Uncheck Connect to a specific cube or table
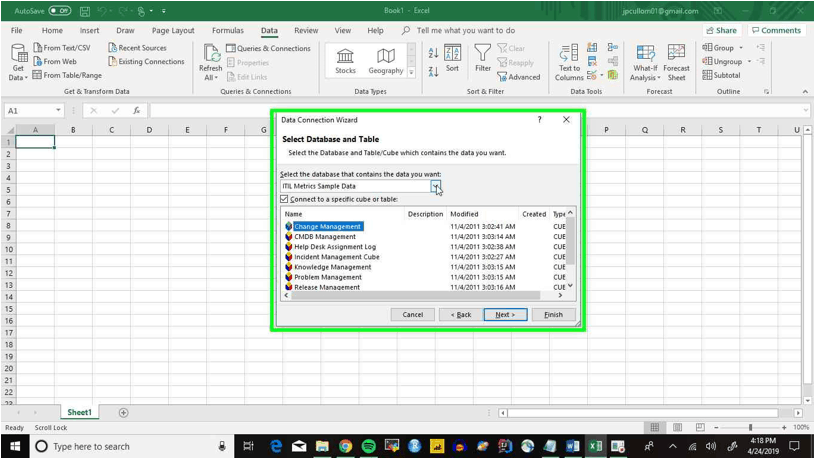This screenshot has height=459, width=814. tap(285, 199)
